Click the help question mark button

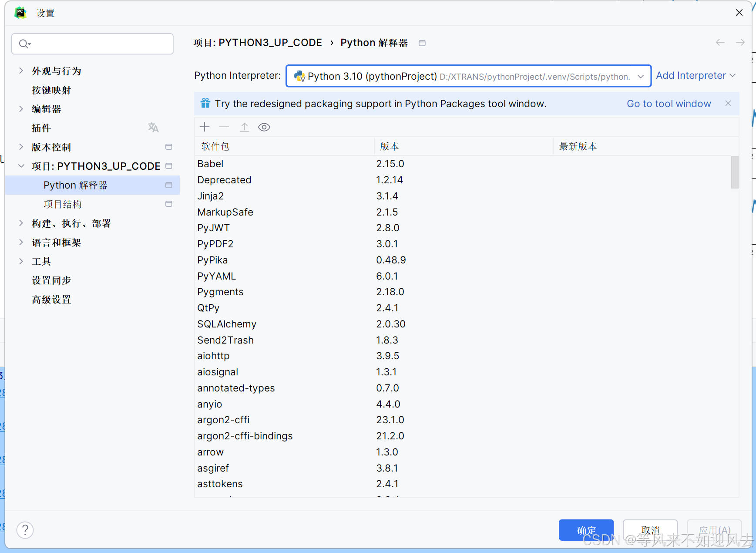(25, 530)
